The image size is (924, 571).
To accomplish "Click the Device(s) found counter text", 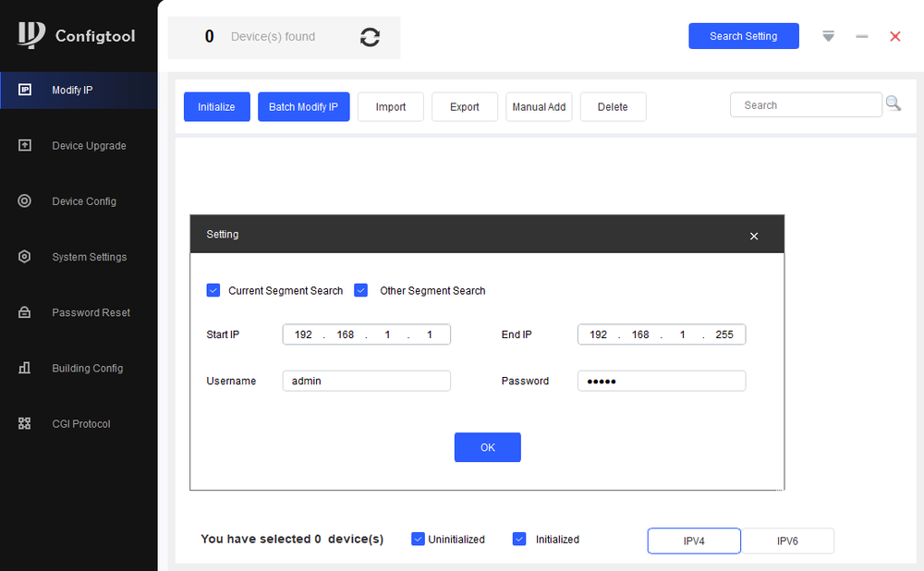I will [x=273, y=37].
